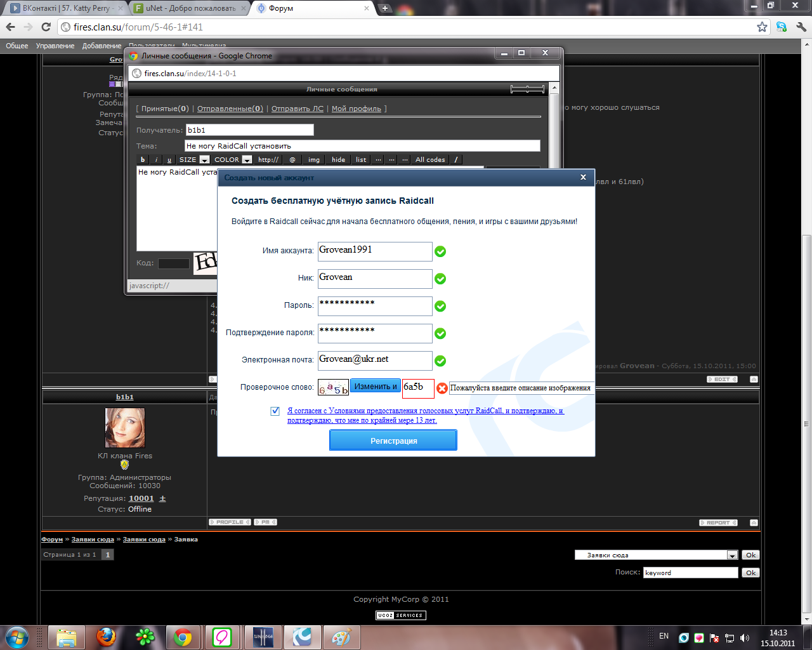Open the Отправленные(0) link
812x650 pixels.
tap(230, 109)
